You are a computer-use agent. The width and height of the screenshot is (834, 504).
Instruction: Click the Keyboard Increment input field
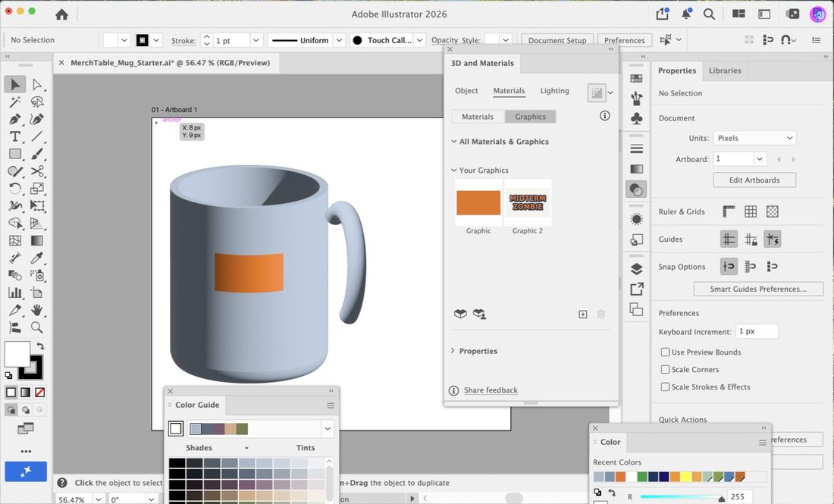[x=757, y=331]
